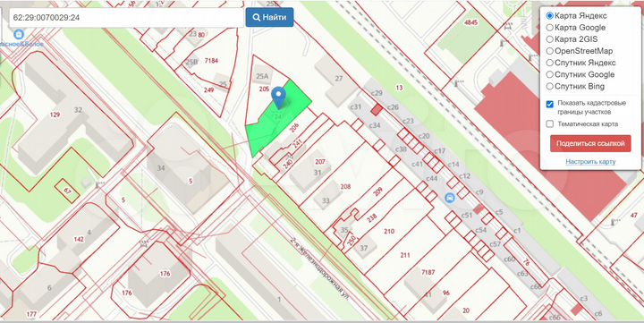Click parcel number 4845
644x323 pixels.
pyautogui.click(x=470, y=22)
